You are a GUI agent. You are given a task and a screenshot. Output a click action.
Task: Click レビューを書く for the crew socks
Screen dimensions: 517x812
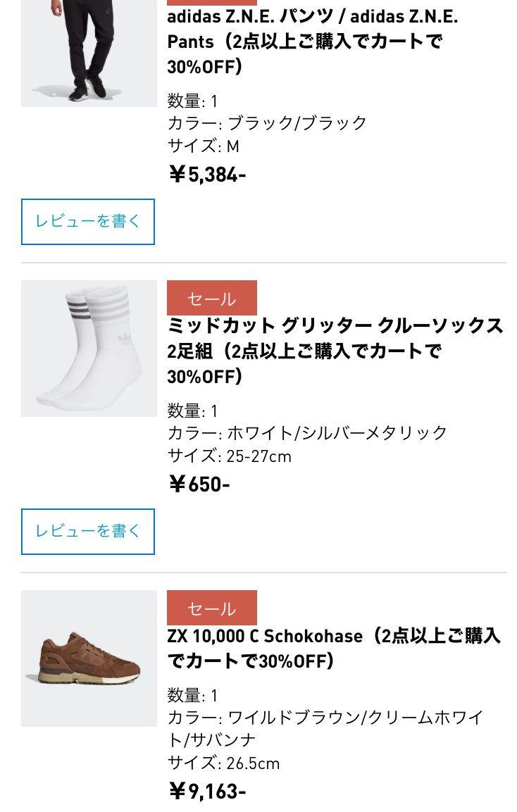pos(87,531)
